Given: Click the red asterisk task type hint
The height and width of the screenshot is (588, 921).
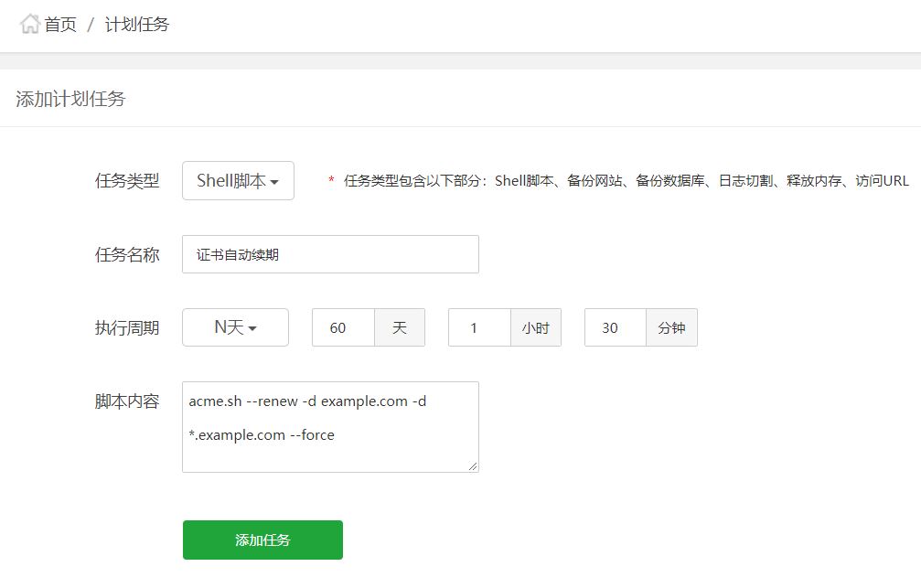Looking at the screenshot, I should point(331,181).
